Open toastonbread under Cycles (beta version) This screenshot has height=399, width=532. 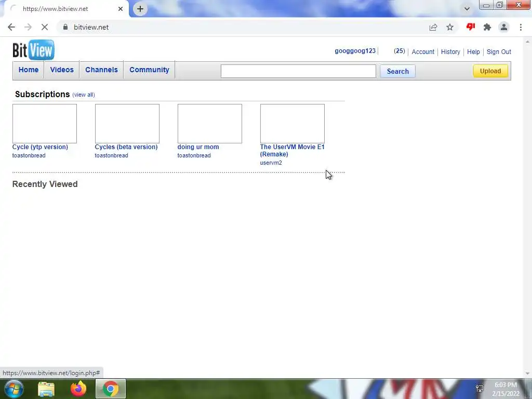pyautogui.click(x=111, y=155)
